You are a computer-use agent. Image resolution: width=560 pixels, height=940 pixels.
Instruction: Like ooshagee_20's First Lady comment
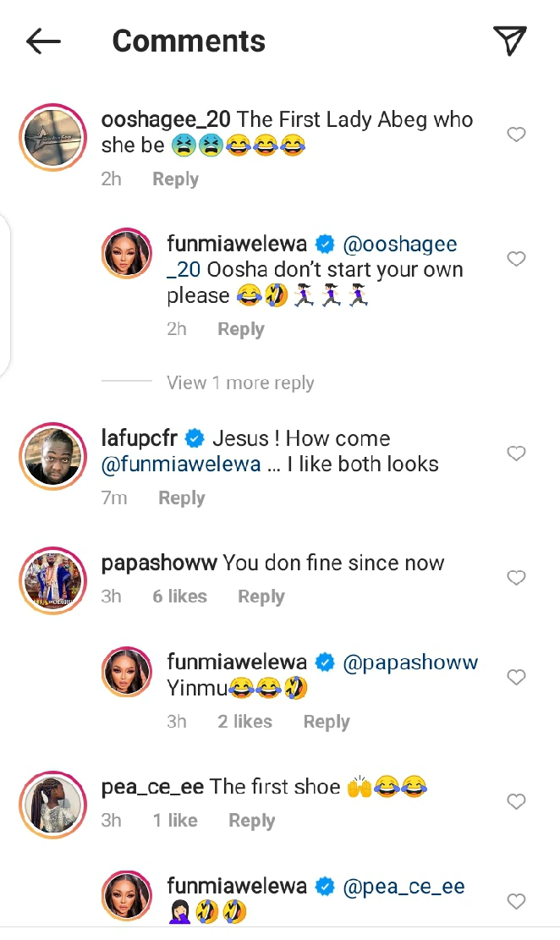(x=516, y=135)
